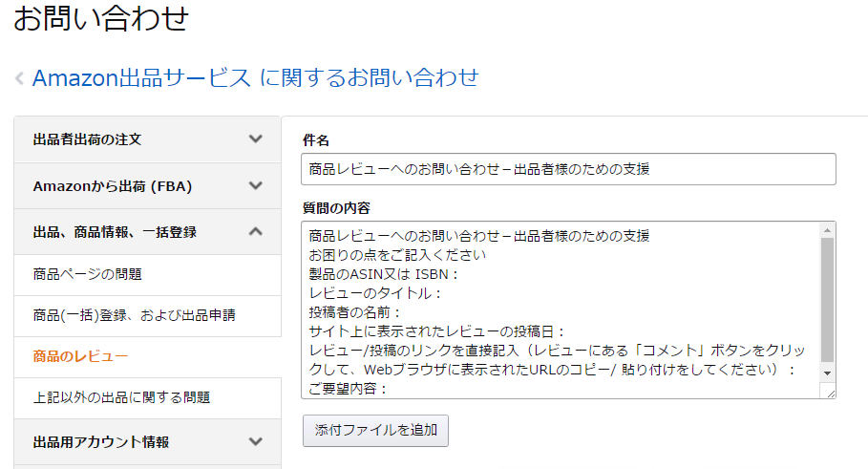Viewport: 868px width, 469px height.
Task: Expand 出品用アカウント情報 chevron
Action: pos(255,441)
